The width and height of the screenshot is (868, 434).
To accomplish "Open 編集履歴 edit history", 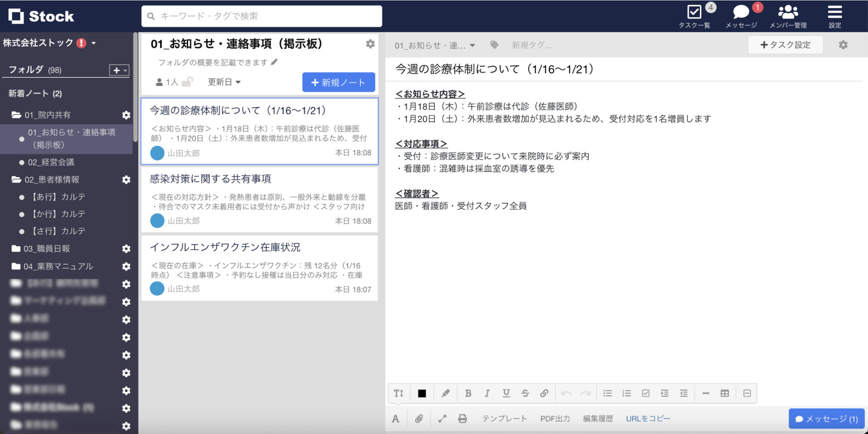I will pyautogui.click(x=598, y=418).
